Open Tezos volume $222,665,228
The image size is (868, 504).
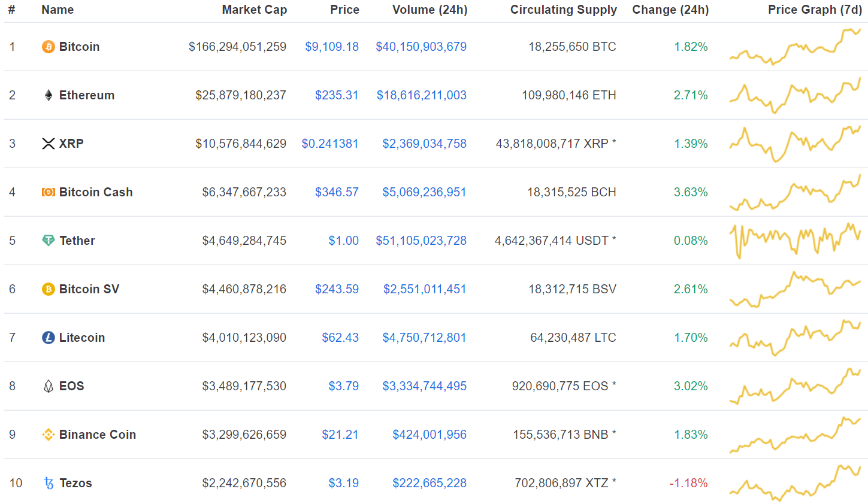pyautogui.click(x=430, y=483)
